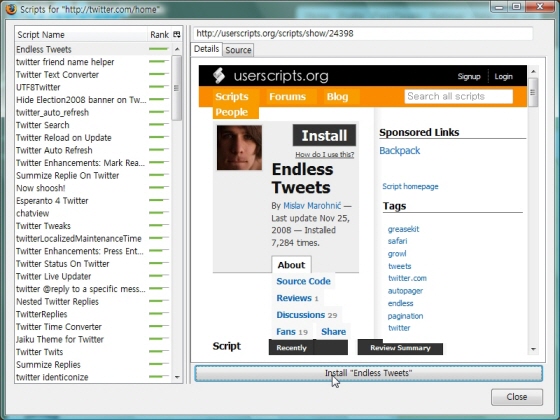Screen dimensions: 560x420
Task: Open the Source Code link
Action: [303, 281]
